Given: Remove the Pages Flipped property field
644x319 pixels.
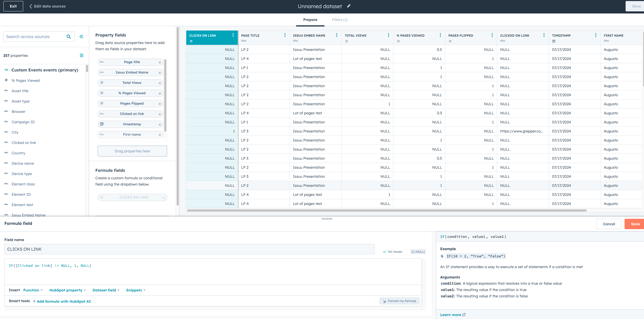Looking at the screenshot, I should [160, 104].
